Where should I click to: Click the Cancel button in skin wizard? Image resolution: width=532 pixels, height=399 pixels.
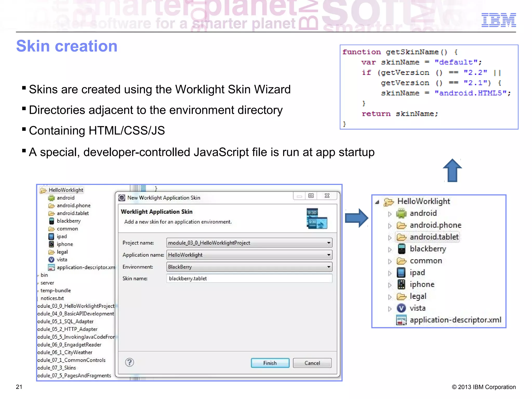tap(312, 363)
